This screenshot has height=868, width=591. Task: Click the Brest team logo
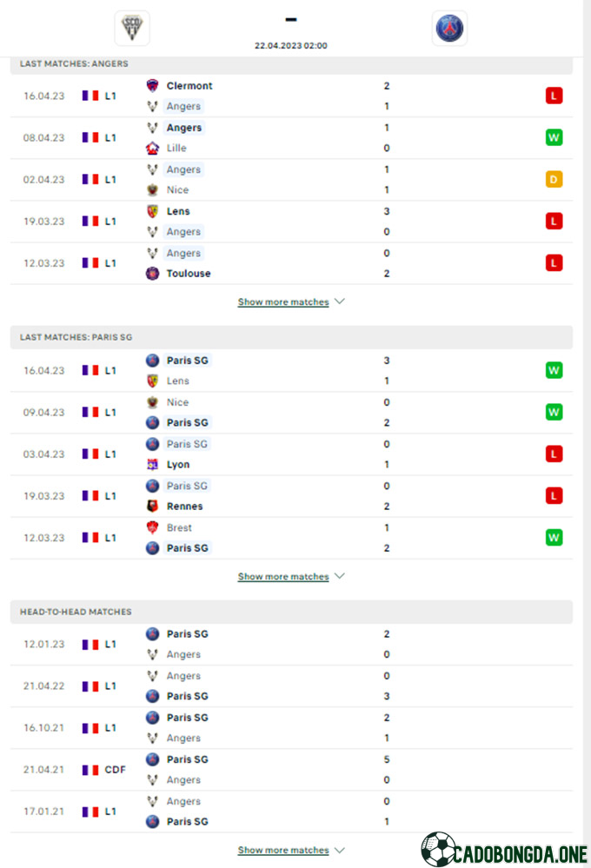152,527
